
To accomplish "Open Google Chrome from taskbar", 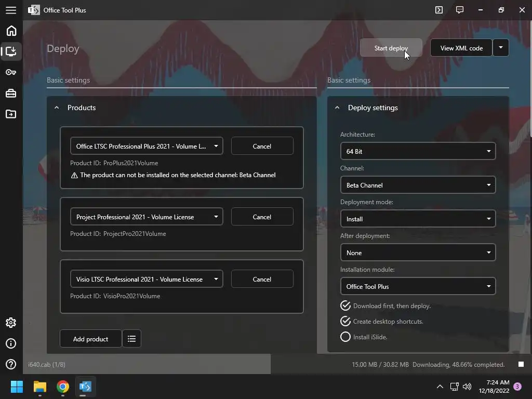I will [x=63, y=387].
